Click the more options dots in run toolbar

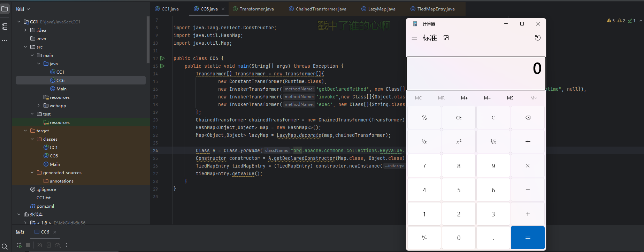(67, 245)
